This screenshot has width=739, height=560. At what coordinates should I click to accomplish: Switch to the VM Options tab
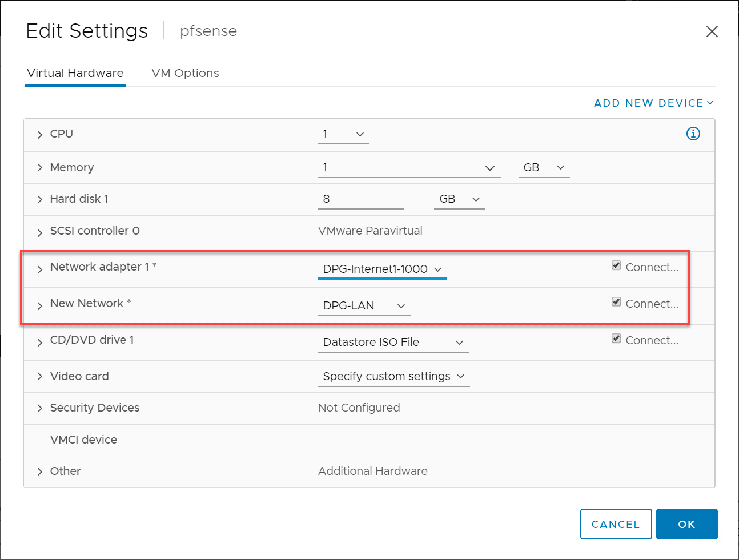point(185,73)
